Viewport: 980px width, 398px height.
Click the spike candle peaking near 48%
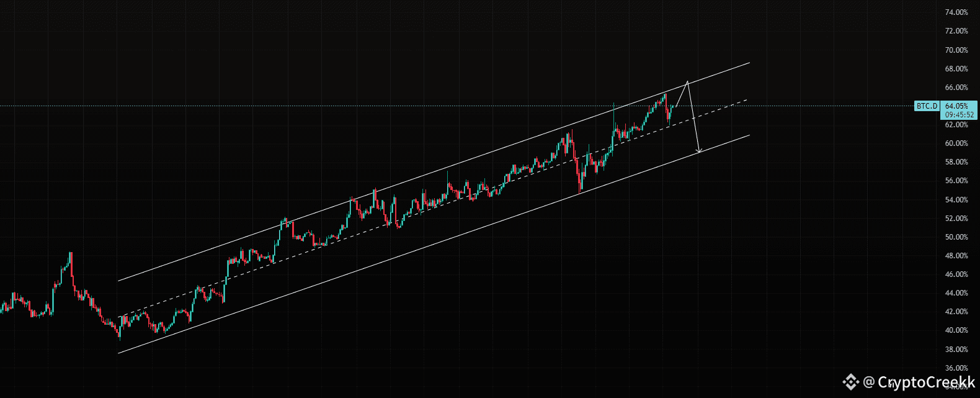pyautogui.click(x=71, y=264)
